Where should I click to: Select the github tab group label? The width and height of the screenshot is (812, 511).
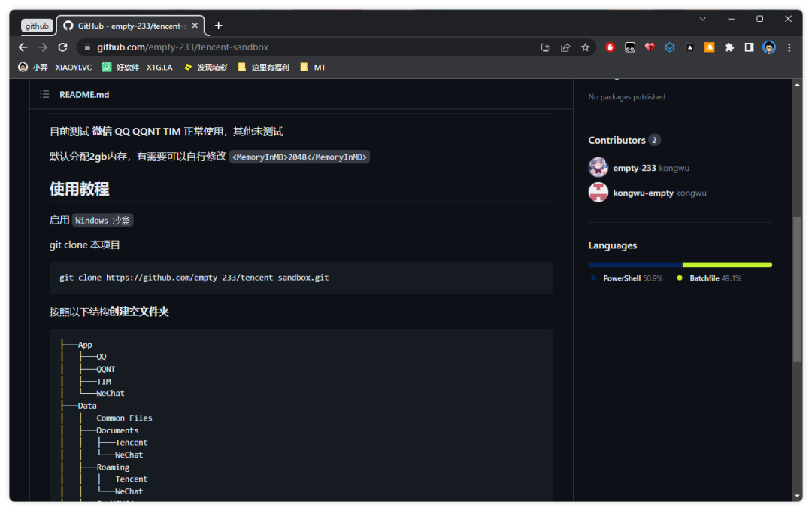[37, 26]
